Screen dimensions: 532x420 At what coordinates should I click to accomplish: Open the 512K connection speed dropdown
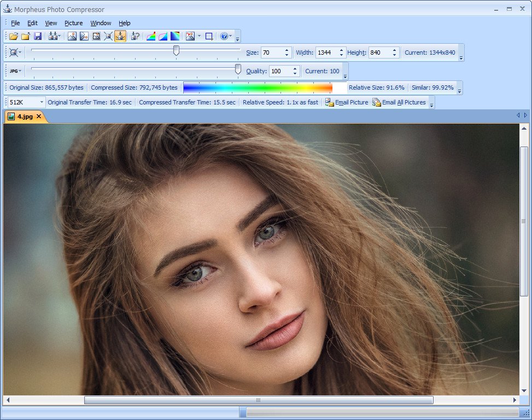(x=26, y=102)
